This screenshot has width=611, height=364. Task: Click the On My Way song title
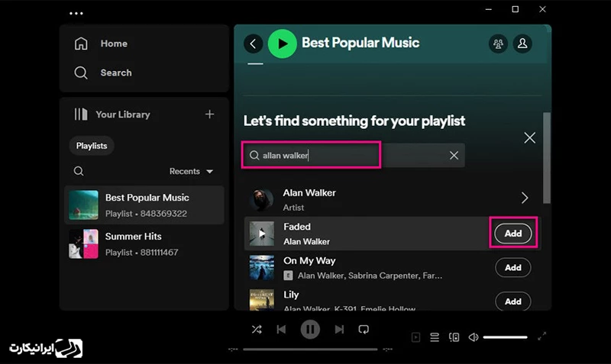309,261
